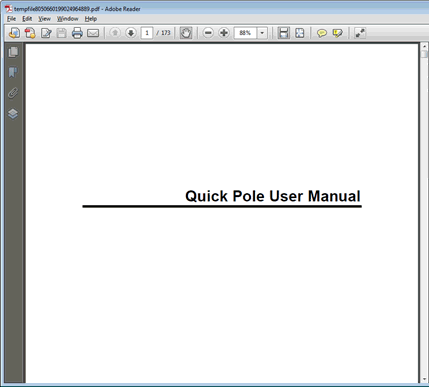429x387 pixels.
Task: Expand the zoom percentage dropdown arrow
Action: (x=262, y=33)
